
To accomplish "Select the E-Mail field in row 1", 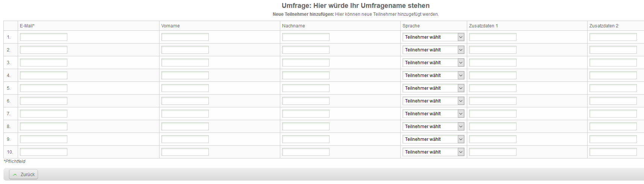I will 44,37.
